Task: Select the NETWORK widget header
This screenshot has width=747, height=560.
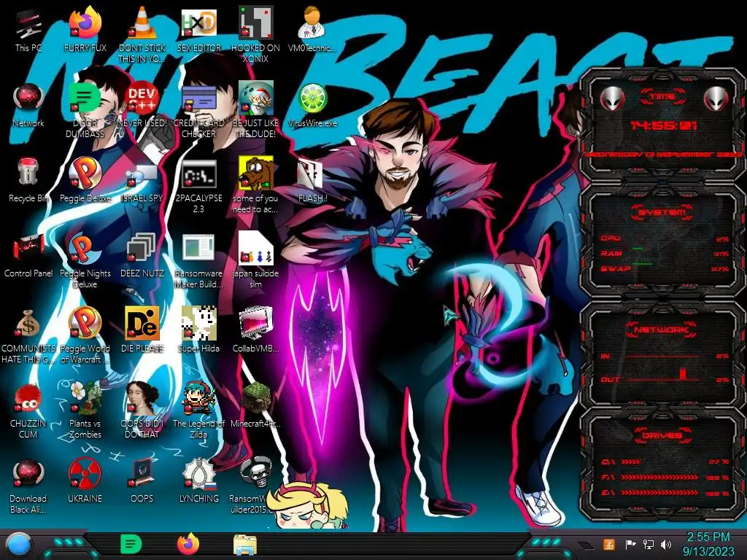Action: point(662,330)
